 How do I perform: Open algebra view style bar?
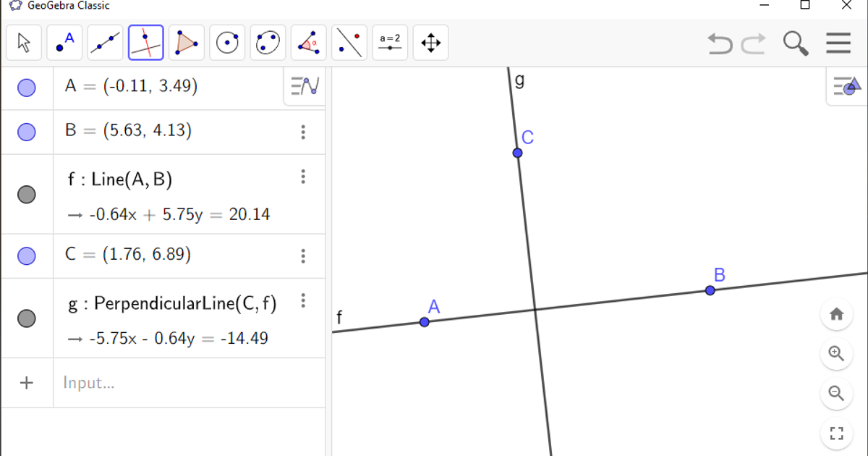click(305, 86)
